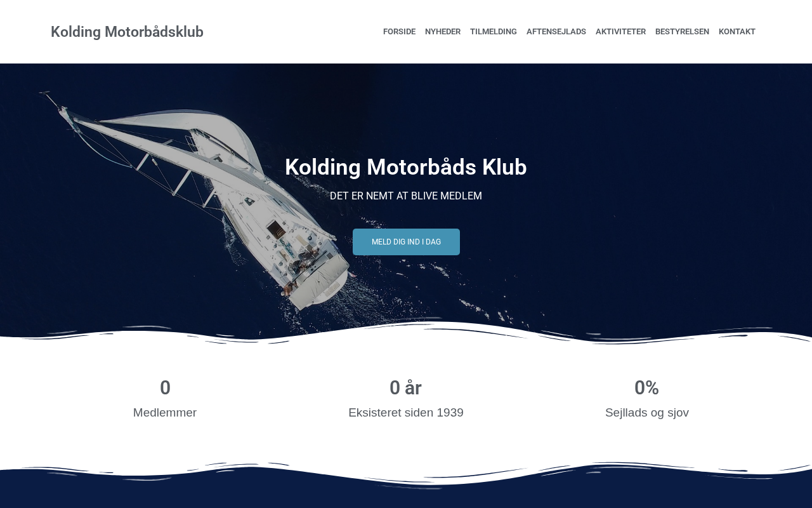The height and width of the screenshot is (508, 812).
Task: Open the KONTAKT menu link
Action: coord(737,32)
